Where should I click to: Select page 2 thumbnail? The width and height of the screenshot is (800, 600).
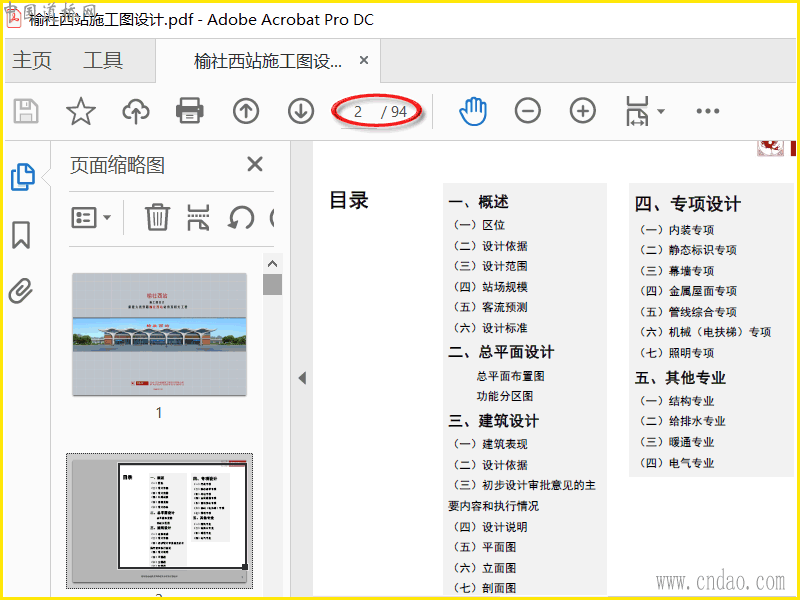(x=159, y=521)
